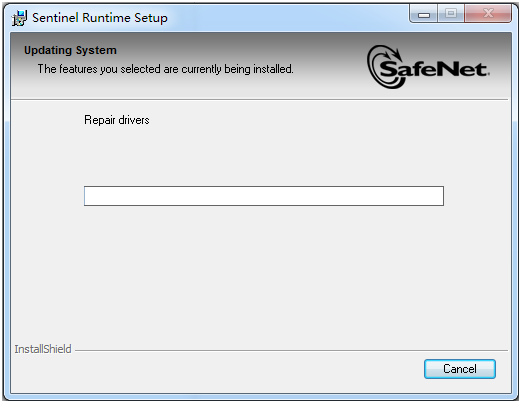Click the disabled maximize window button

(451, 14)
